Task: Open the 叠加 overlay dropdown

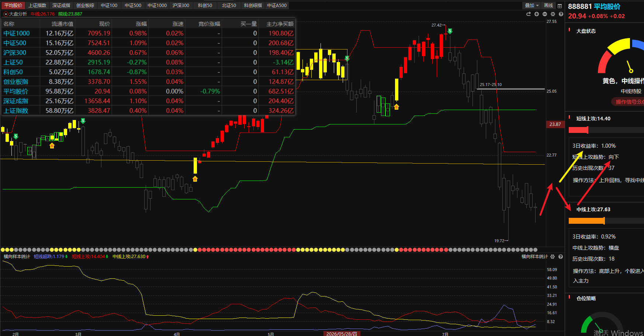Action: pos(532,6)
